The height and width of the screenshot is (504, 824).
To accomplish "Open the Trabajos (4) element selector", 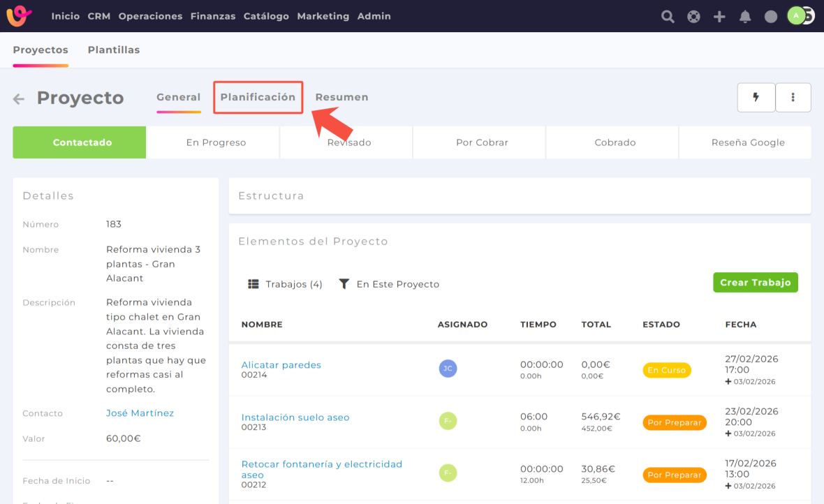I will coord(286,284).
